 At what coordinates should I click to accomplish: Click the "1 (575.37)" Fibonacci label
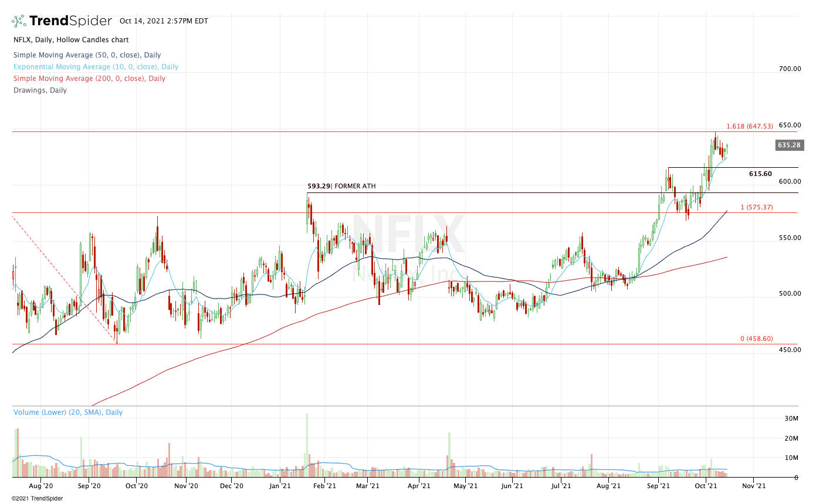pyautogui.click(x=757, y=207)
